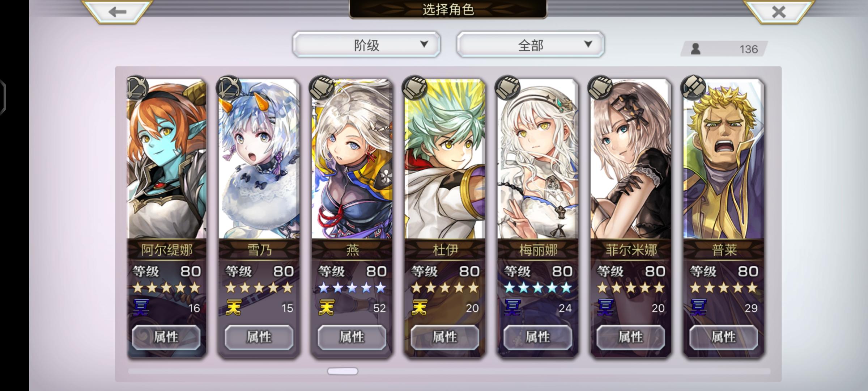The width and height of the screenshot is (868, 391).
Task: Click the character count 136 indicator
Action: 724,49
